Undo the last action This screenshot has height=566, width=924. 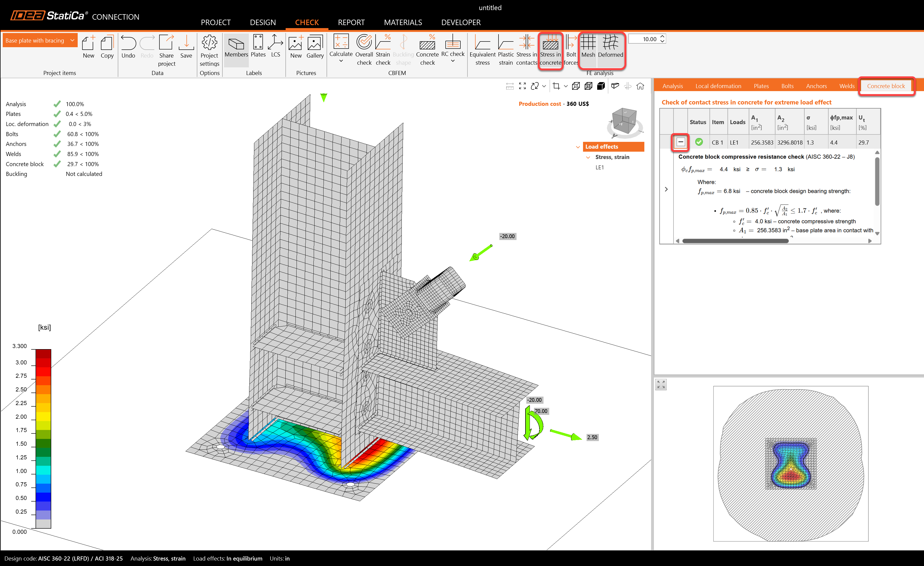[x=128, y=47]
